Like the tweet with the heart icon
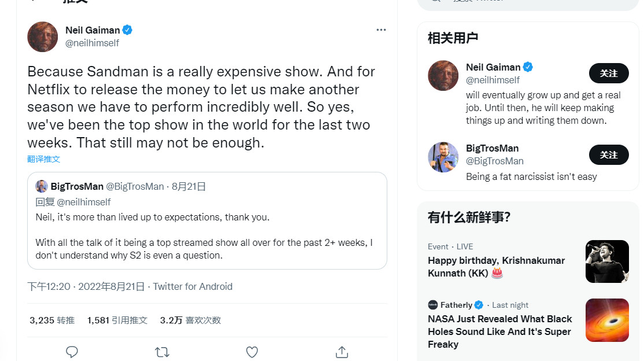This screenshot has height=361, width=644. coord(251,351)
